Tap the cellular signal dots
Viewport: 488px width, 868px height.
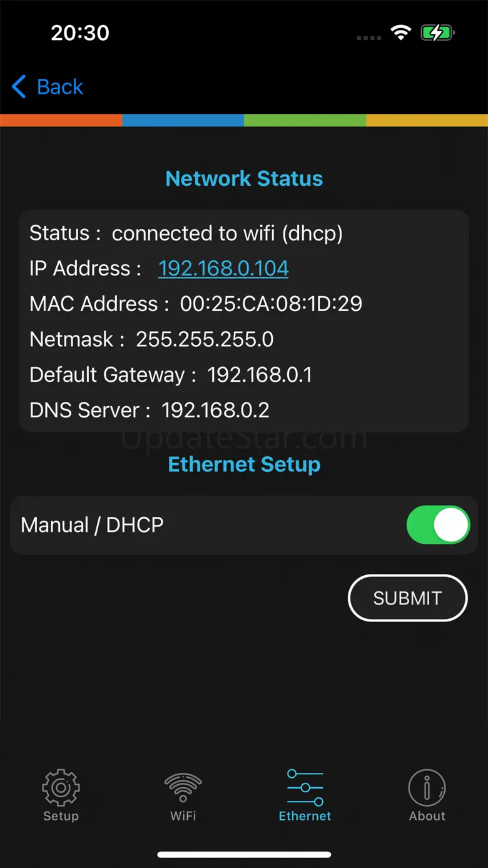[x=369, y=38]
